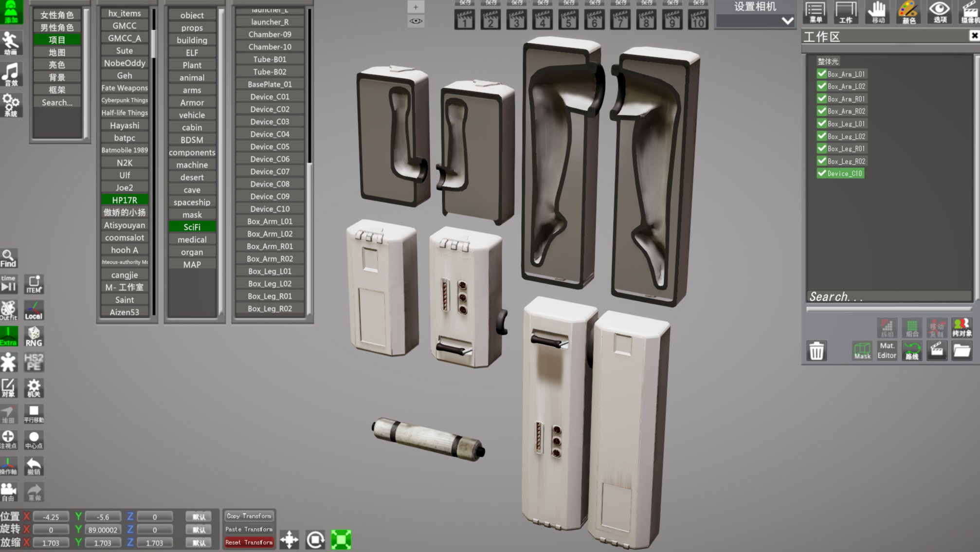Click the mod group list scrollbar
The image size is (980, 552).
[154, 44]
